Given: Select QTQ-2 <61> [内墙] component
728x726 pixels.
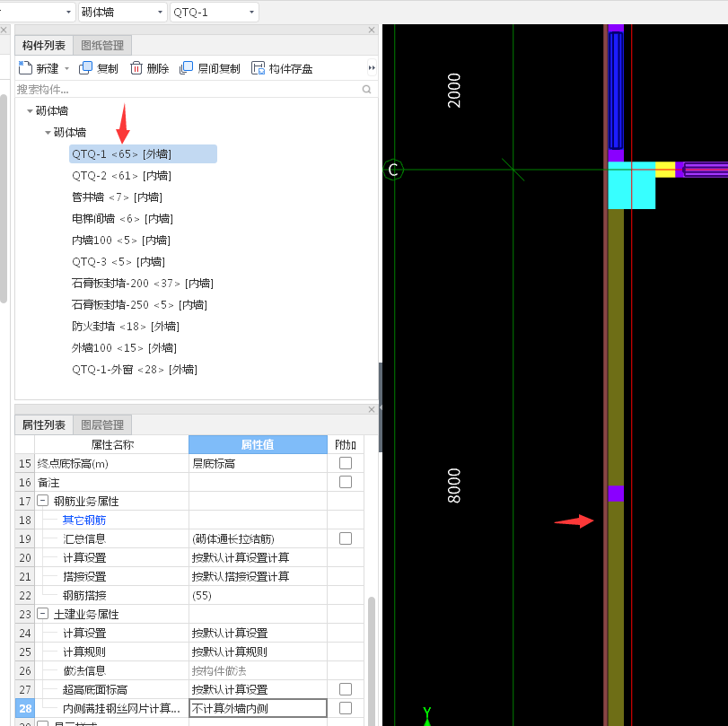Looking at the screenshot, I should tap(122, 176).
